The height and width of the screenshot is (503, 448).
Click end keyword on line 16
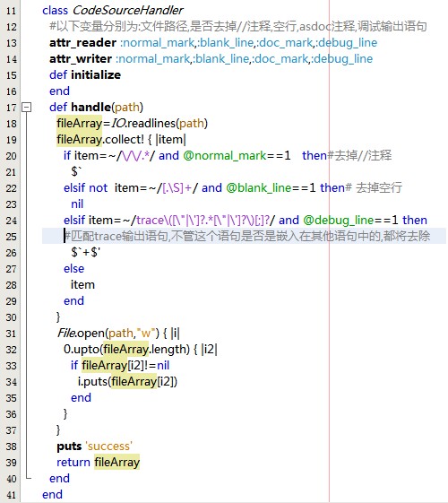[x=59, y=91]
